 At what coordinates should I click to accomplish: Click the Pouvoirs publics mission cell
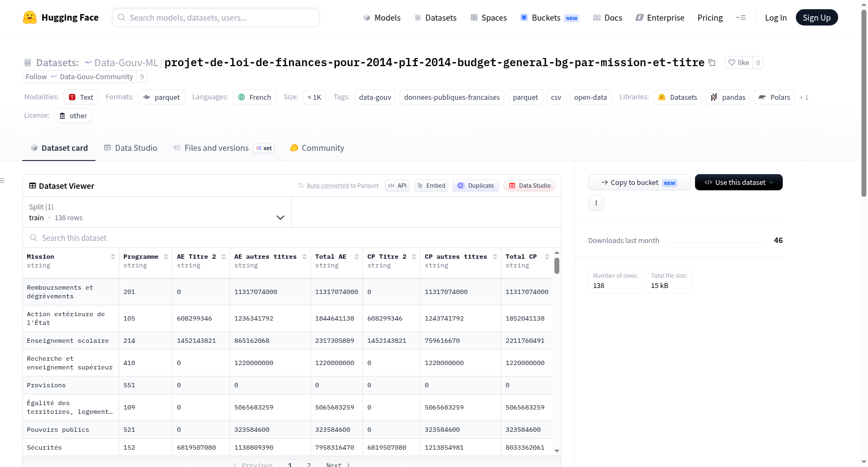[71, 430]
